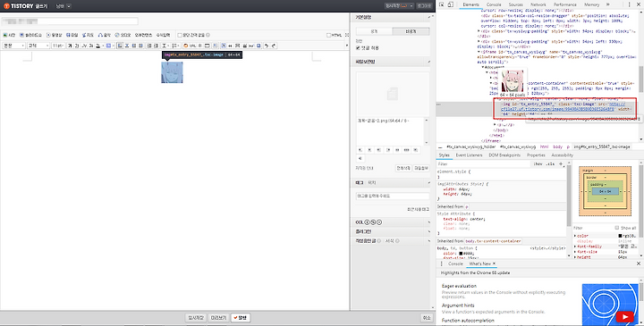This screenshot has width=644, height=326.
Task: Align text left in editor toolbar
Action: (120, 46)
